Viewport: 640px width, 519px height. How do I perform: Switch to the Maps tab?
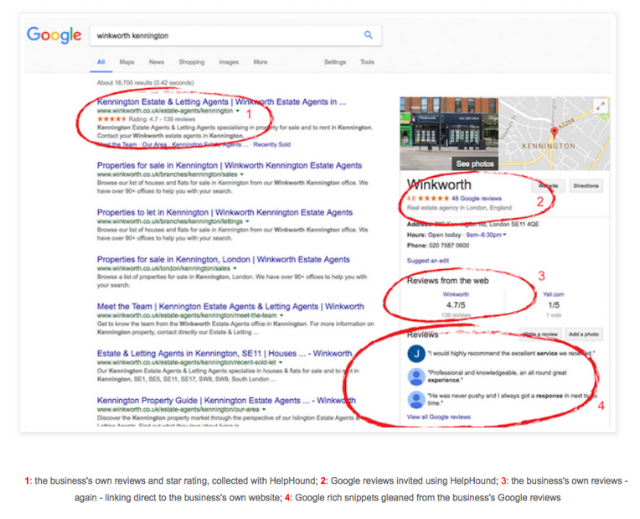127,62
